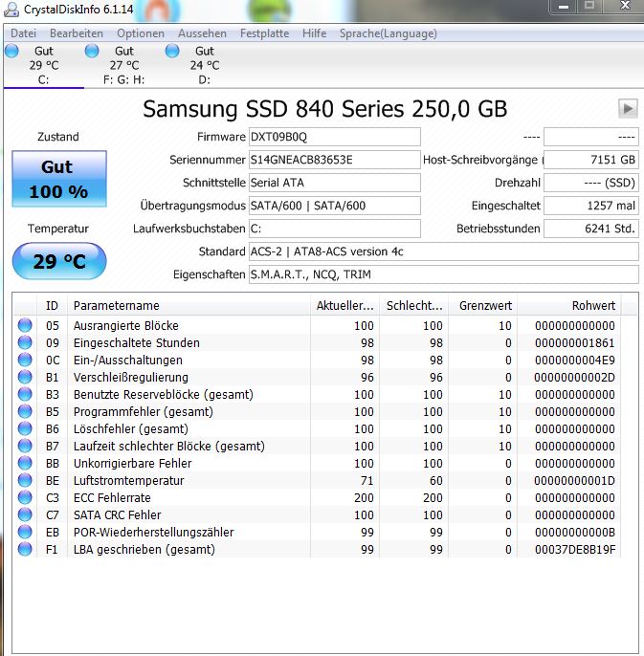
Task: Click the Grenzwert column header
Action: 483,305
